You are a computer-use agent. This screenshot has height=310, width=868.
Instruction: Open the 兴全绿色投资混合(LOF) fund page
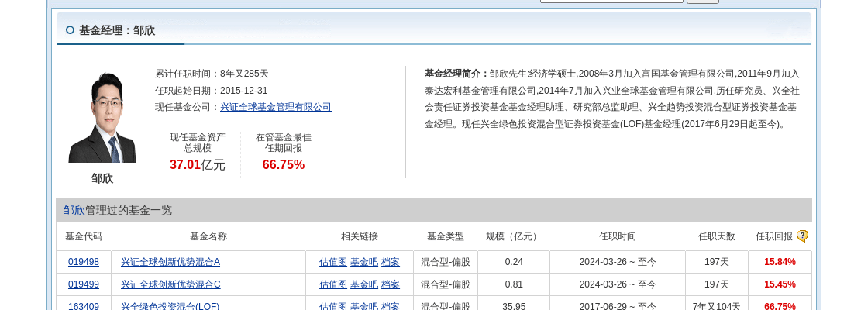pyautogui.click(x=170, y=306)
